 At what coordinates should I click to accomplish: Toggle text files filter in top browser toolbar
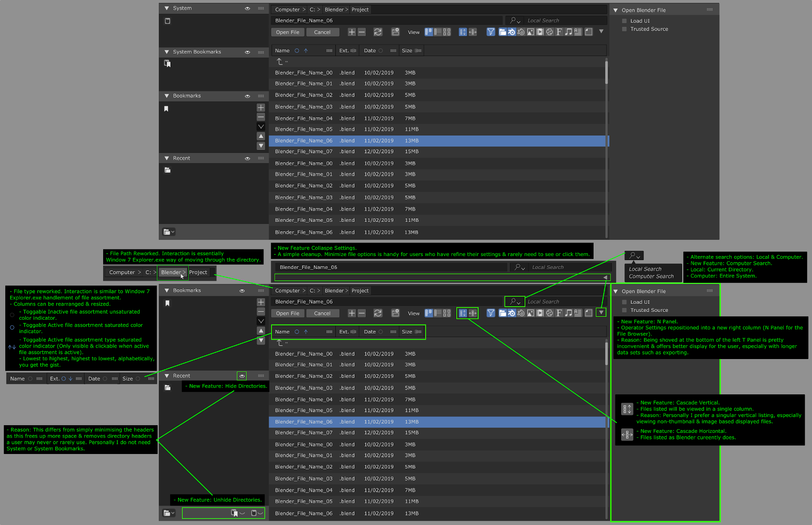pos(578,32)
